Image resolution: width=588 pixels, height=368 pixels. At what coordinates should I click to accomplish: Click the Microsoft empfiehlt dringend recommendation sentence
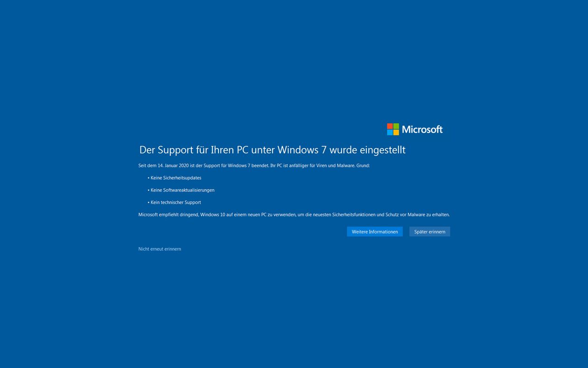tap(294, 215)
